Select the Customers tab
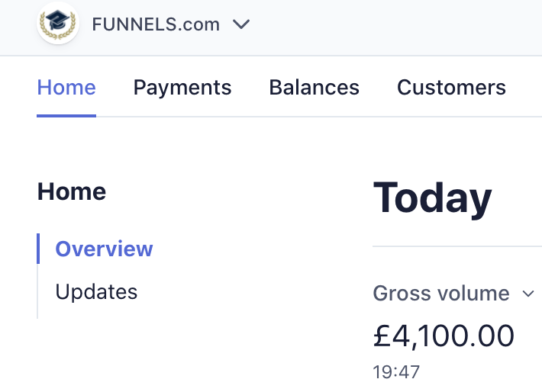The width and height of the screenshot is (542, 392). (x=451, y=88)
